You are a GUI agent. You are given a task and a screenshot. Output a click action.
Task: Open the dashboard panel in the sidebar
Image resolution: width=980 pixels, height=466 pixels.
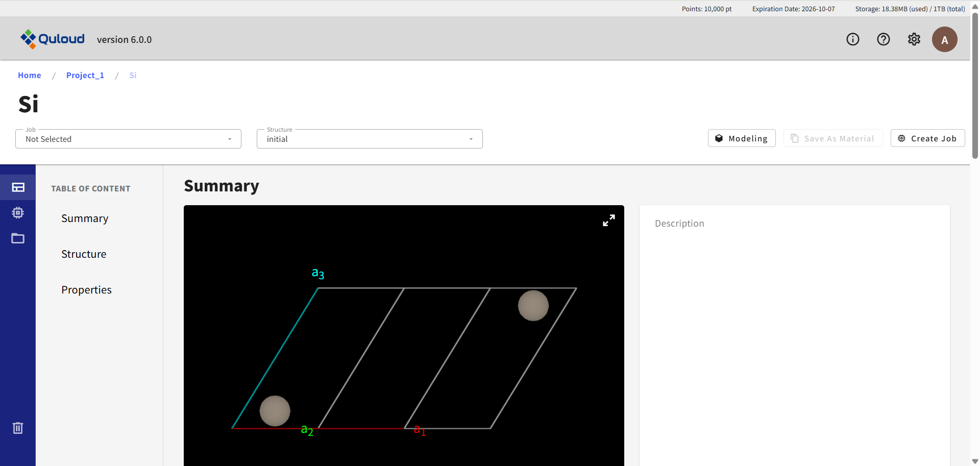click(18, 187)
